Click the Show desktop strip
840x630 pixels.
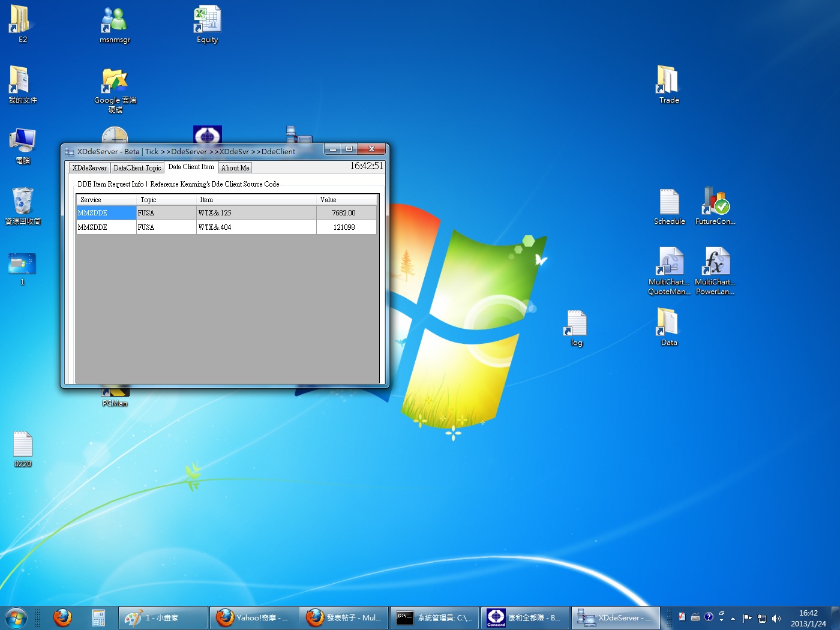835,617
